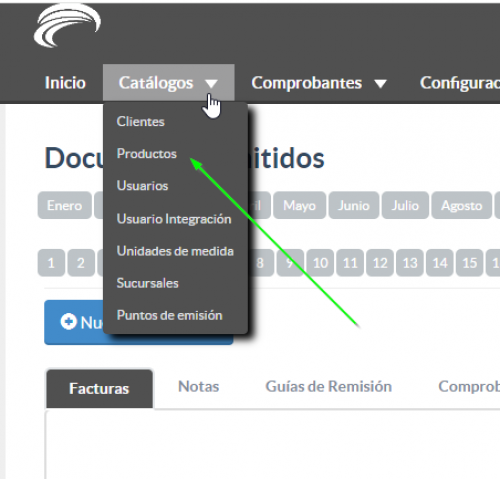Go to Inicio in navigation bar
Screen dimensions: 500x479
click(x=65, y=83)
